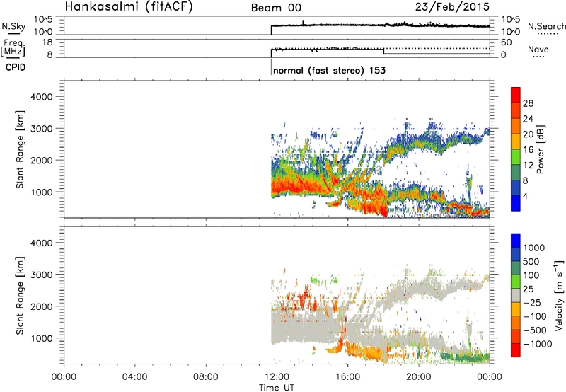Click the green band of velocity colorbar
Viewport: 566px width, 392px height.
516,282
